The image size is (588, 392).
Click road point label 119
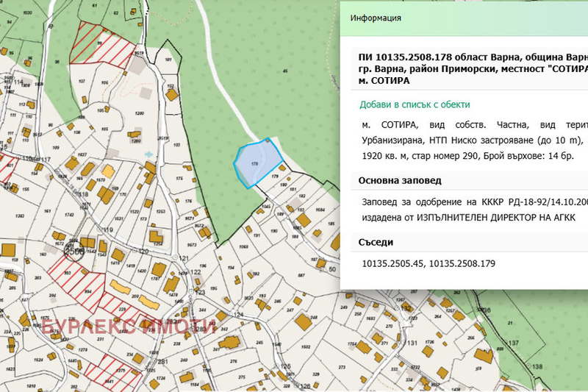pos(108,229)
